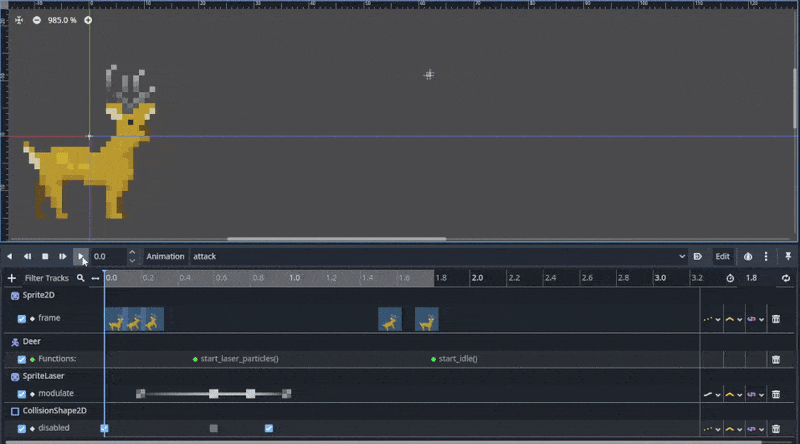Open interpolation mode dropdown for frame track

(734, 319)
